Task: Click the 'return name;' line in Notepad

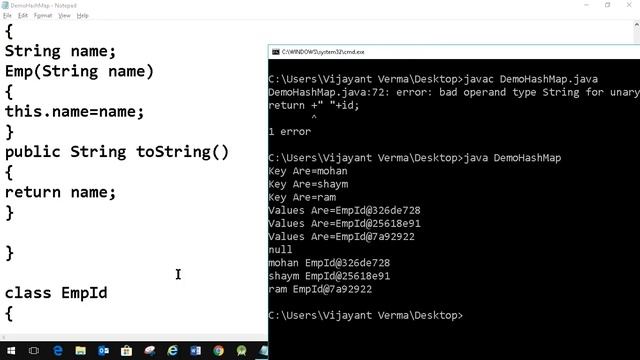Action: pyautogui.click(x=60, y=192)
